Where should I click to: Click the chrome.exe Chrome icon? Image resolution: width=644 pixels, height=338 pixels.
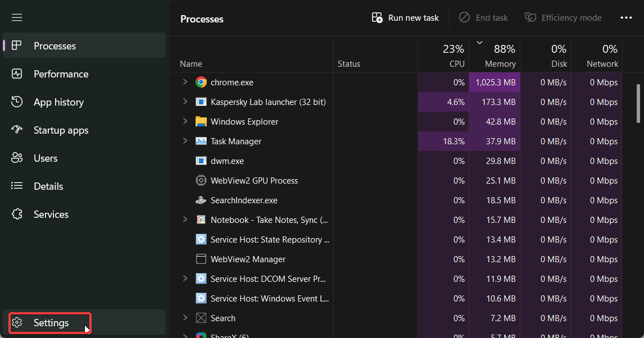coord(201,82)
